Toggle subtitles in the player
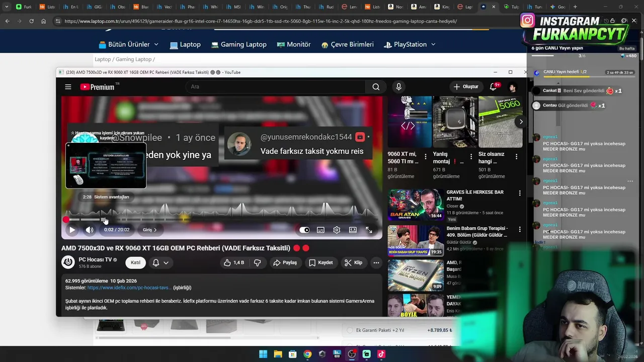644x362 pixels. click(x=320, y=230)
